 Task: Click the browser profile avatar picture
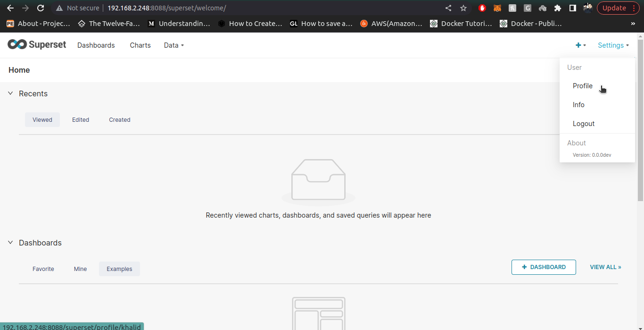587,8
